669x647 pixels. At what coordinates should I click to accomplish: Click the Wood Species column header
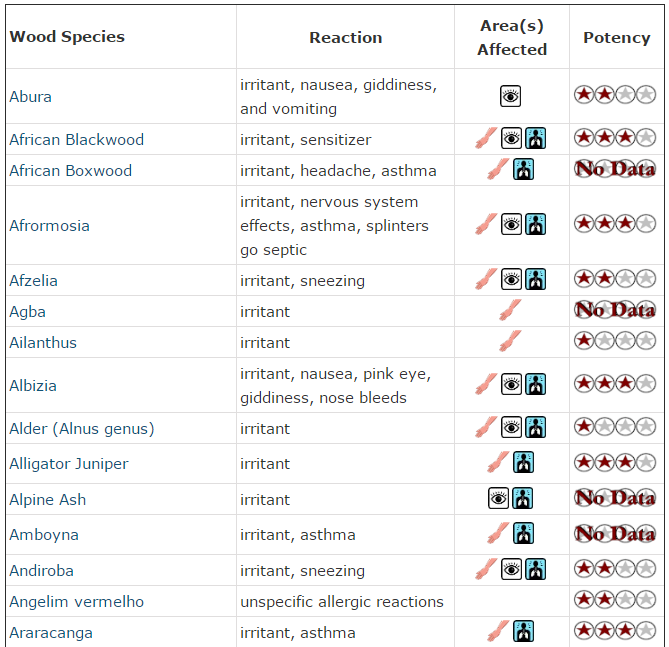[67, 36]
